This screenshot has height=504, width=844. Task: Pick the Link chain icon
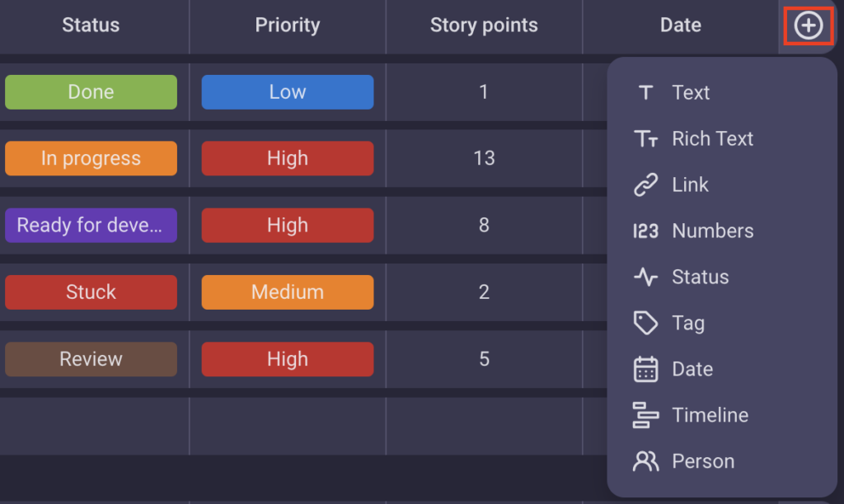[645, 184]
